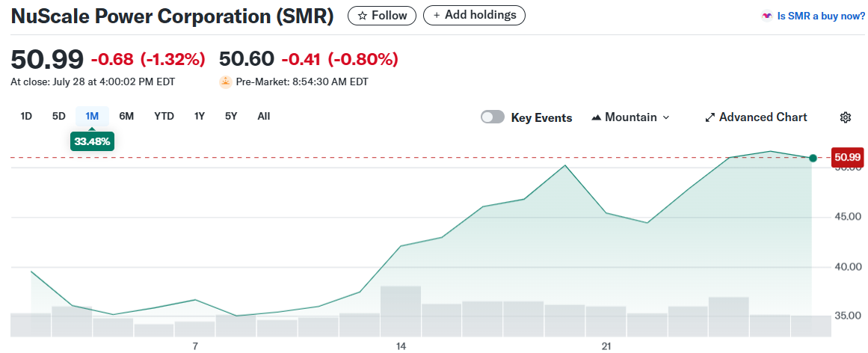Click the 35.00 y-axis label

coord(848,316)
